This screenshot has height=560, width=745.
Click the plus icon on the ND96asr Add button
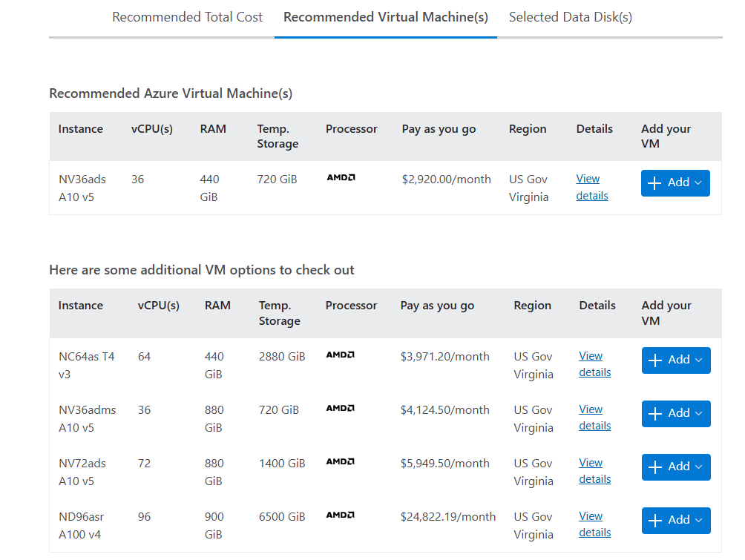click(x=657, y=520)
